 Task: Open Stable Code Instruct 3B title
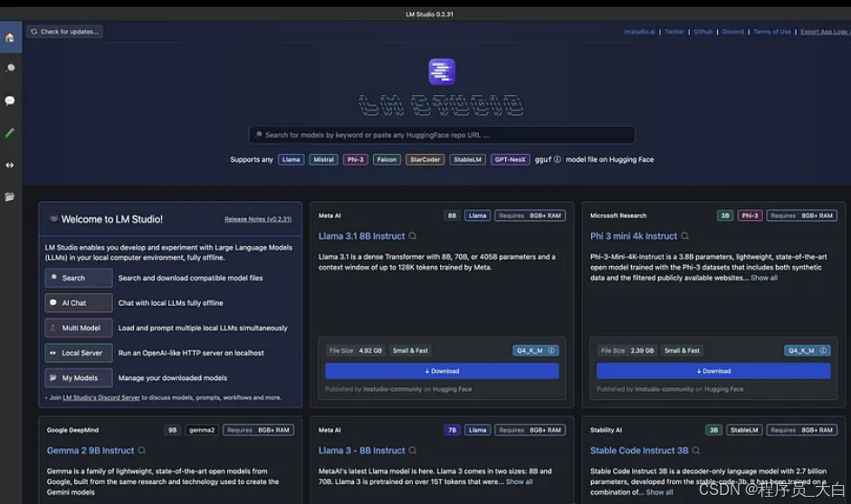(x=639, y=451)
